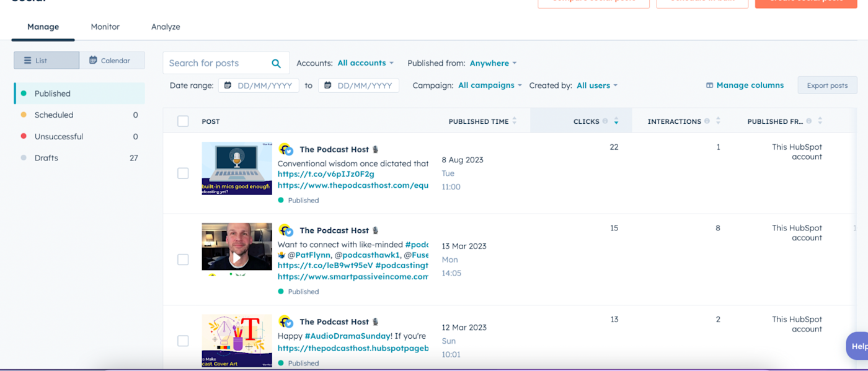Screen dimensions: 868x371
Task: Open the All users dropdown
Action: [x=597, y=85]
